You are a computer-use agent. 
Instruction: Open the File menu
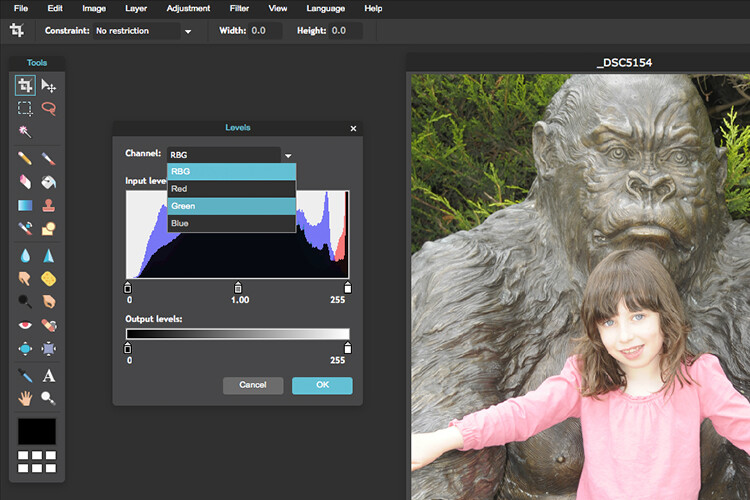(21, 8)
